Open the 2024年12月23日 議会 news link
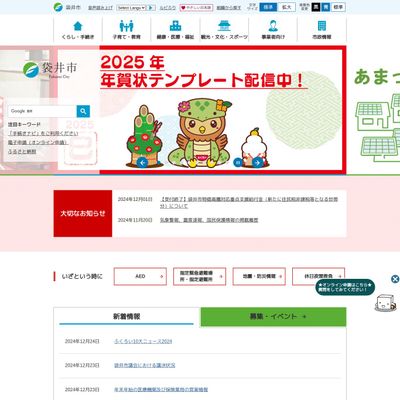400x400 pixels. click(145, 365)
